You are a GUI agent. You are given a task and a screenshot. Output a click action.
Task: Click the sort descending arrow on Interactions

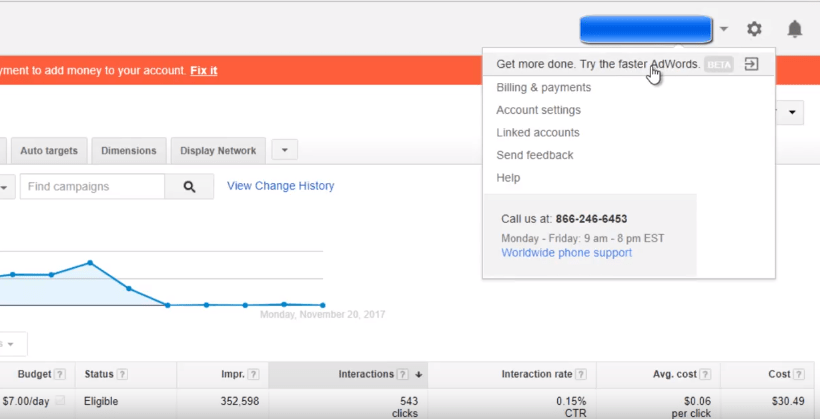pyautogui.click(x=418, y=375)
